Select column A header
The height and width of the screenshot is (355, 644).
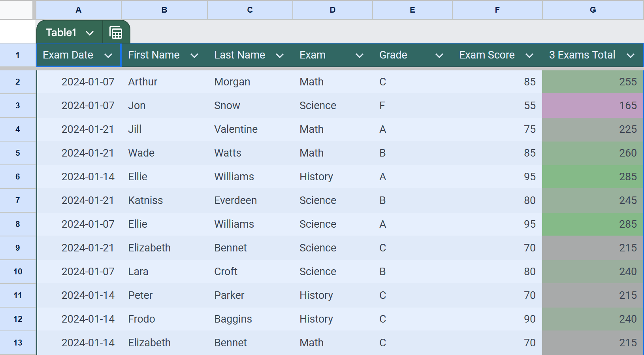click(x=79, y=10)
